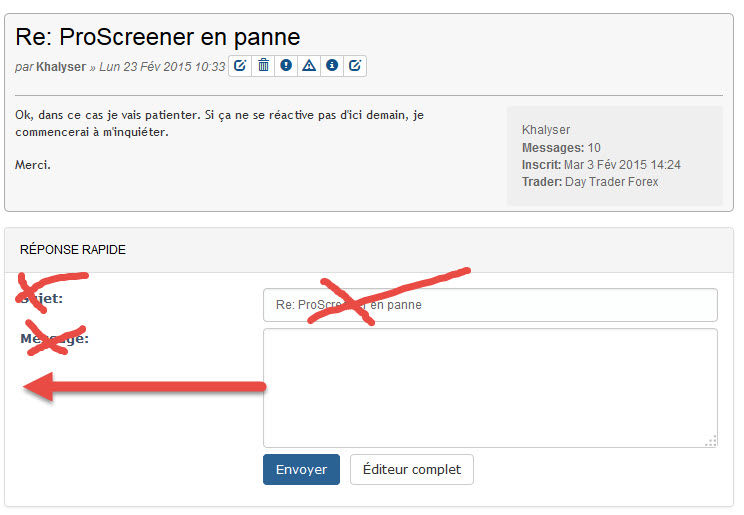Click the Messages: 10 count in the profile
Viewport: 744px width, 515px height.
tap(561, 148)
